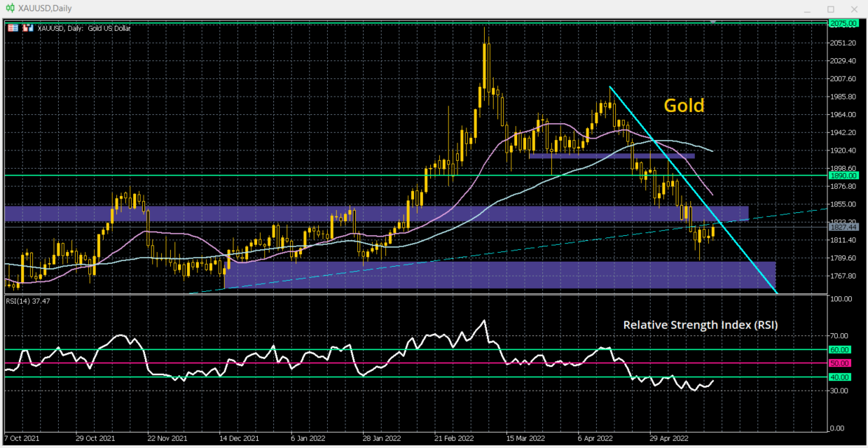Click the XAUUSD, Daily: Gold US Dollar title

pos(84,28)
